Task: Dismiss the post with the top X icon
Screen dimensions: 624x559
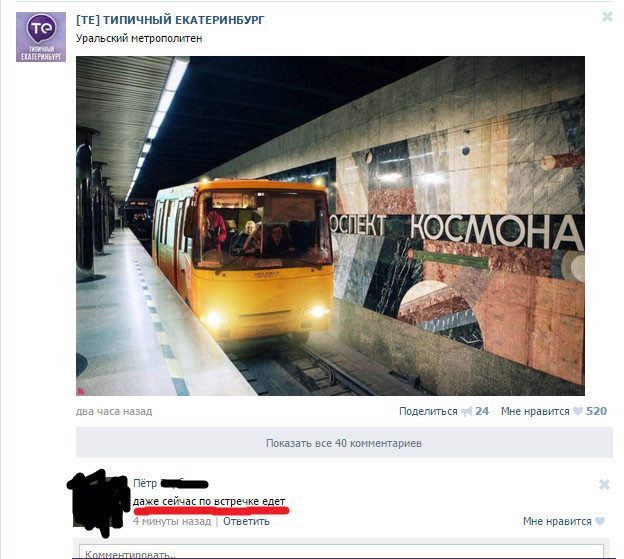Action: pyautogui.click(x=607, y=17)
